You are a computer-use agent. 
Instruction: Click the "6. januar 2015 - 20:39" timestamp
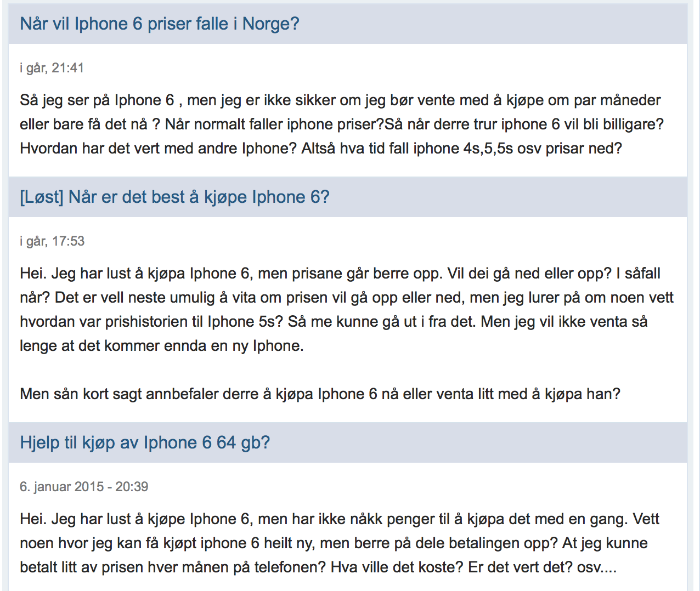(x=84, y=487)
